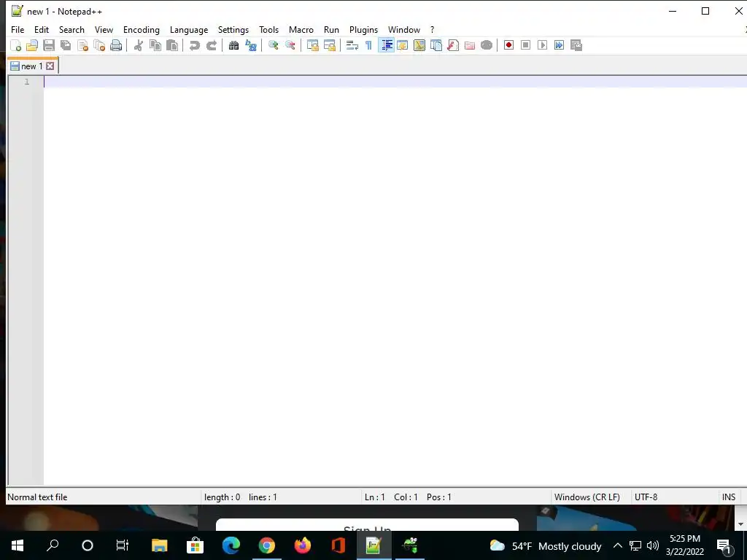Open the Replace dialog toolbar icon
The width and height of the screenshot is (747, 560).
point(251,45)
